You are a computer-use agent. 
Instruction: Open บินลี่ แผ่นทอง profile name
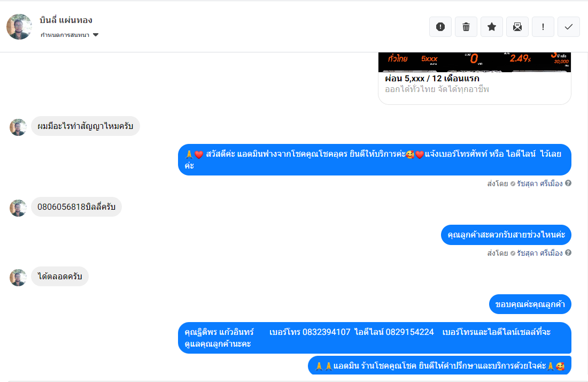click(x=66, y=20)
